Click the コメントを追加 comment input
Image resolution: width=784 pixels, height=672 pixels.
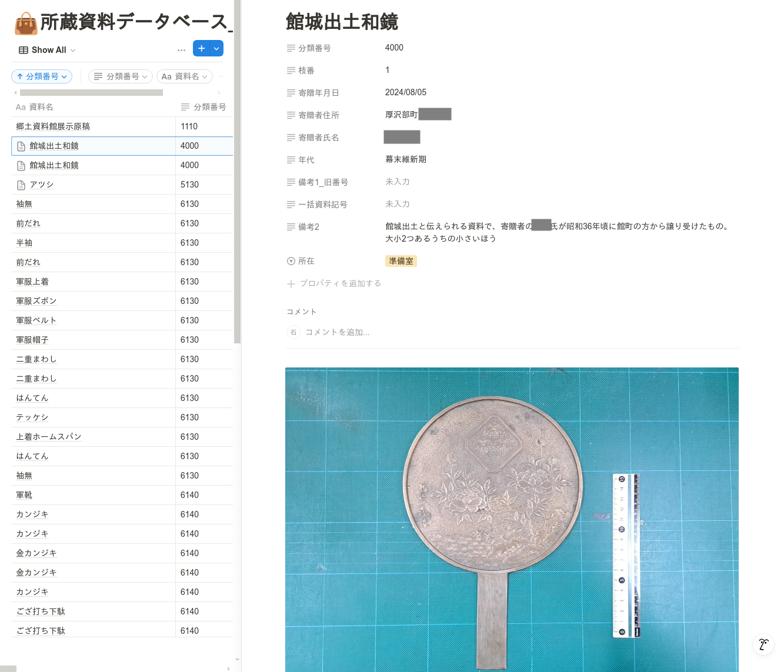click(338, 332)
